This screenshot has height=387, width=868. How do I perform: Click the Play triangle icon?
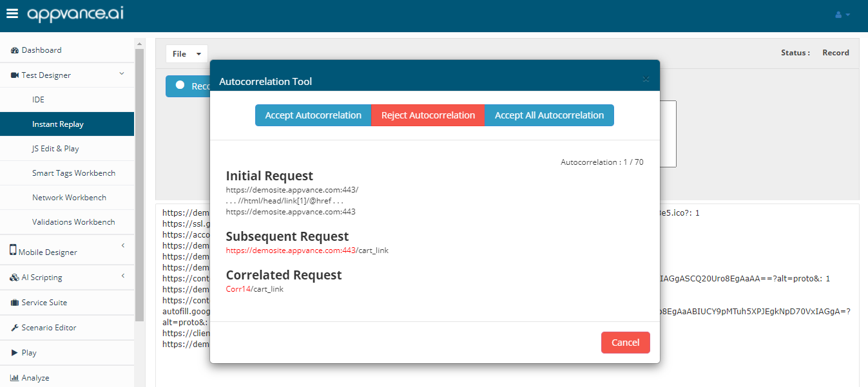click(x=15, y=353)
